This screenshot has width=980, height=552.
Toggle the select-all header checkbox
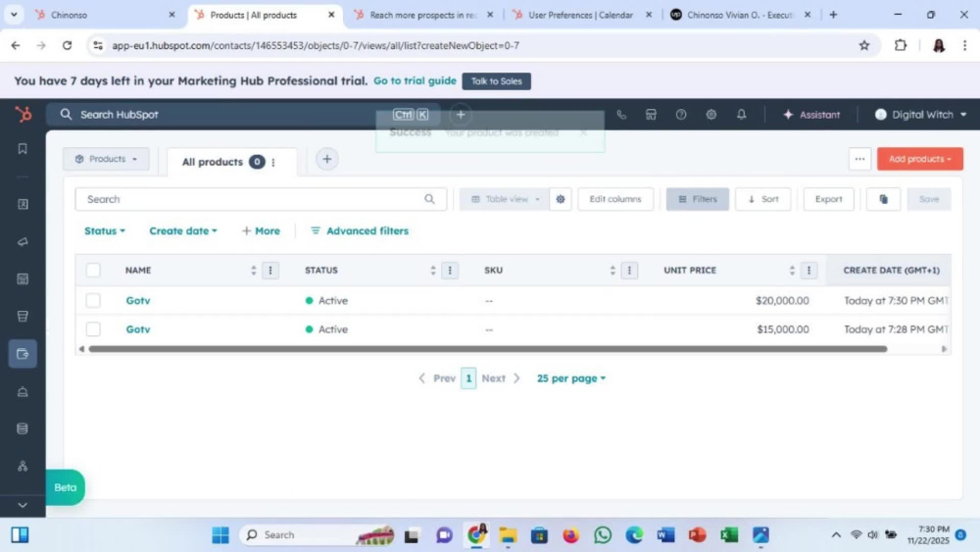point(93,270)
